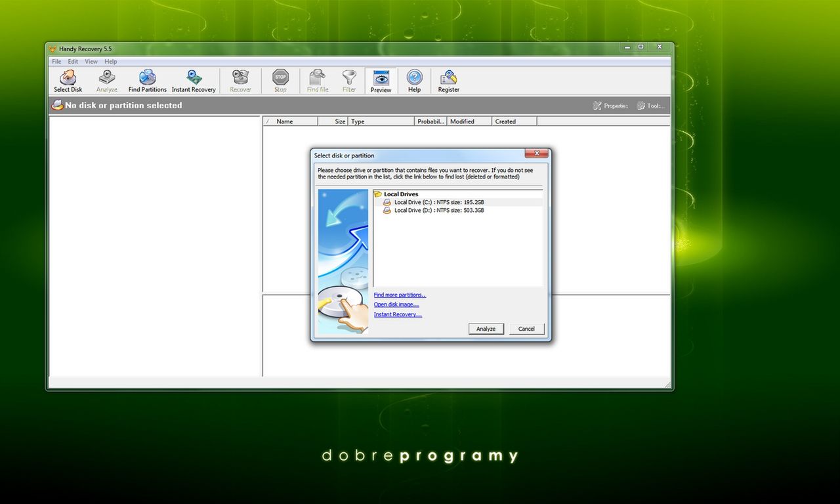The width and height of the screenshot is (840, 504).
Task: Click the Filter funnel icon
Action: pos(349,77)
